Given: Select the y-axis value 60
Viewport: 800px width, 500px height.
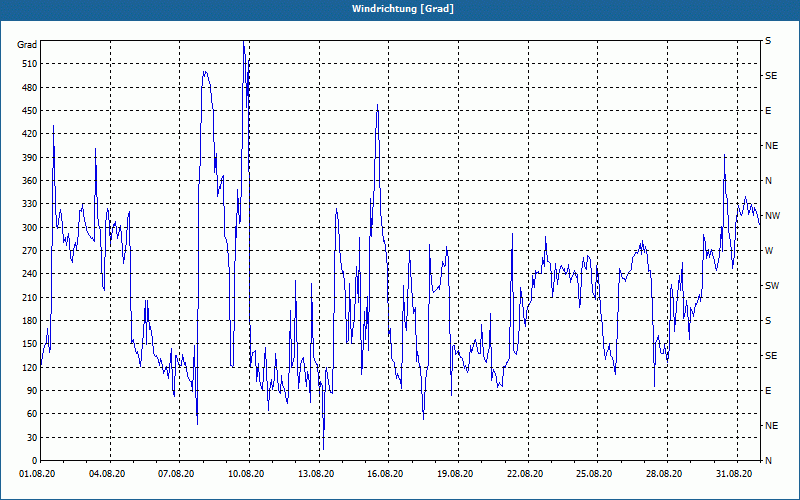Looking at the screenshot, I should pyautogui.click(x=32, y=413).
